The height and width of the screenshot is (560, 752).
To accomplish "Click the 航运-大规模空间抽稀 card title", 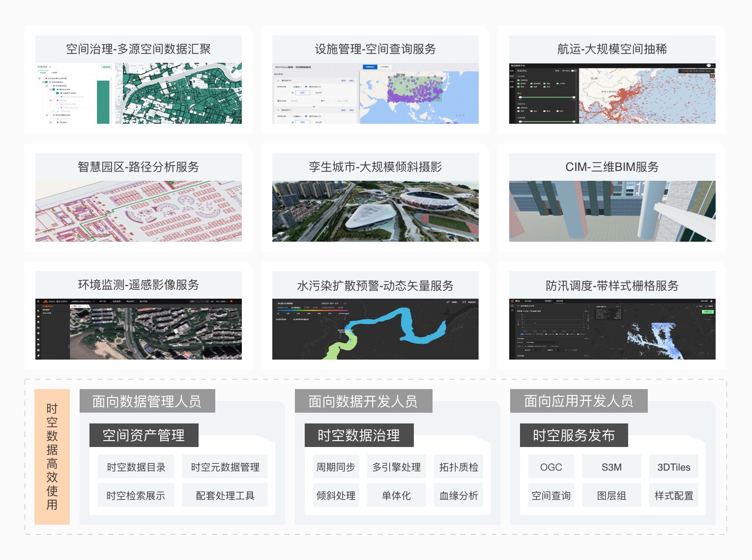I will (x=612, y=49).
